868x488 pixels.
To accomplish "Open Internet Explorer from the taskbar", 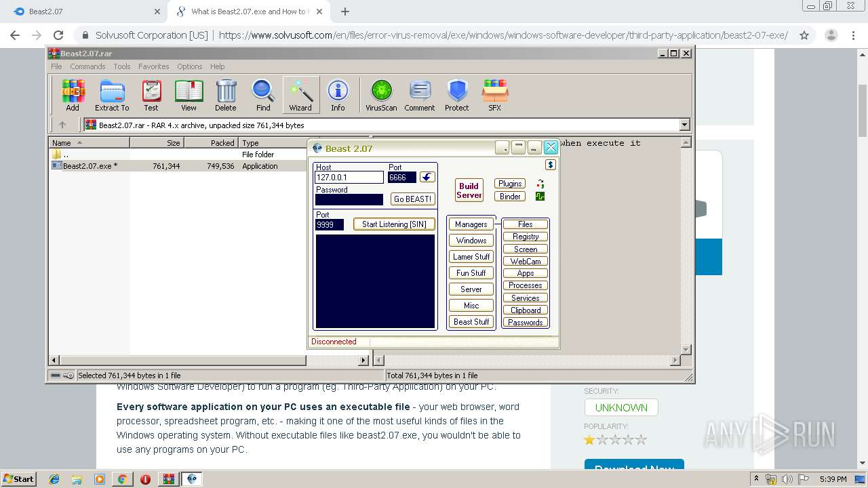I will [x=54, y=479].
